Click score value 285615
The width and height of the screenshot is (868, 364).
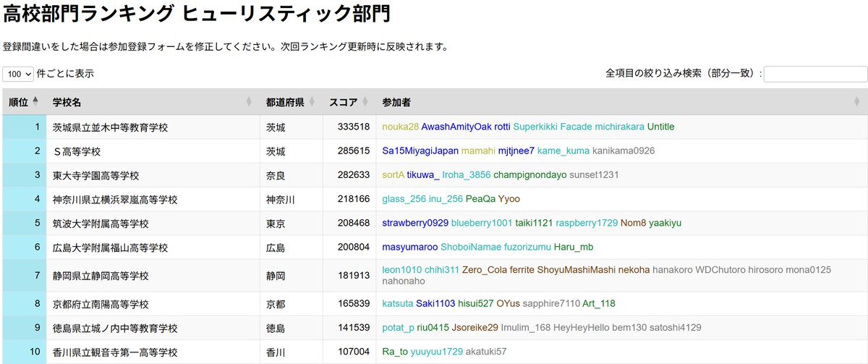(354, 151)
